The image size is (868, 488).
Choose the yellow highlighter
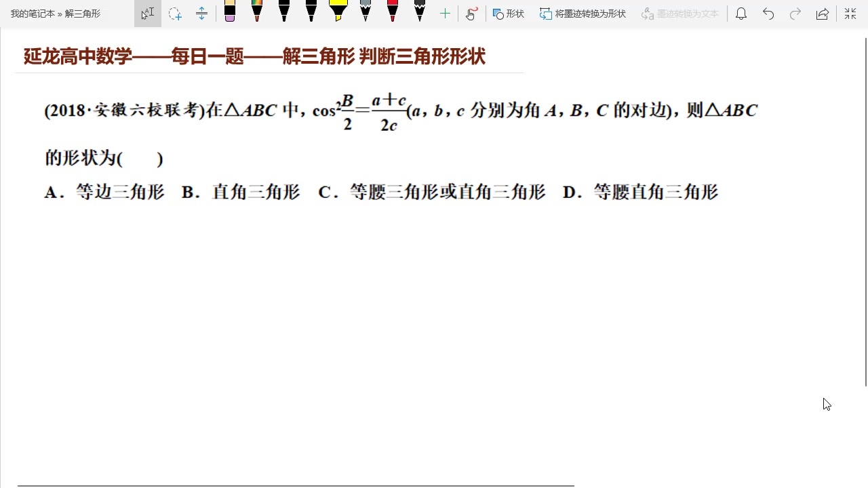click(338, 11)
